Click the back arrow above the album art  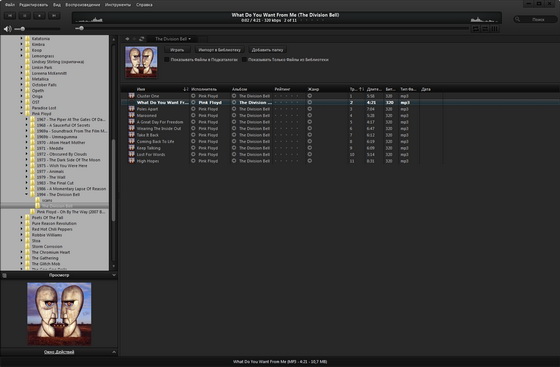(x=127, y=39)
